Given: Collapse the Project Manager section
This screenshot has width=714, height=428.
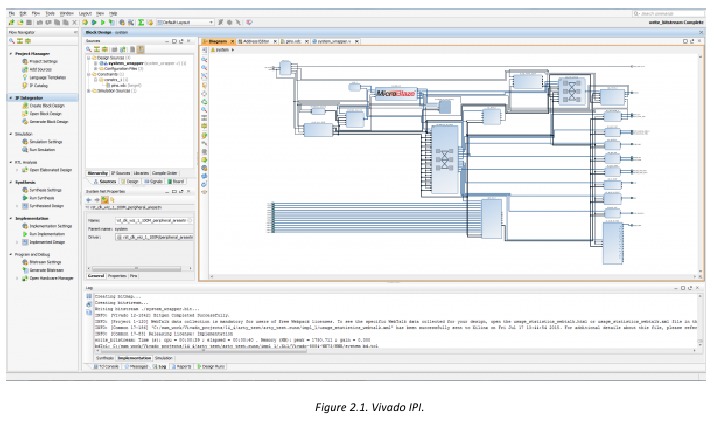Looking at the screenshot, I should click(11, 54).
